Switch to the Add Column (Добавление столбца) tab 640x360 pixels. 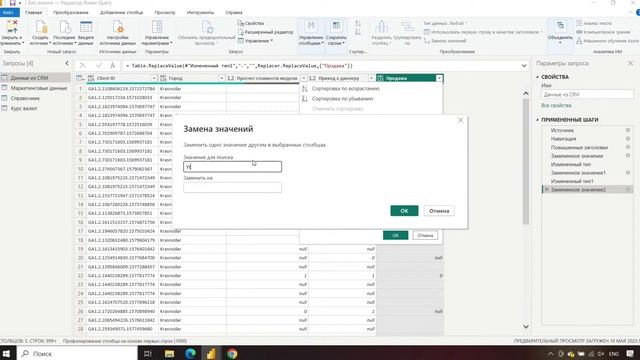121,13
